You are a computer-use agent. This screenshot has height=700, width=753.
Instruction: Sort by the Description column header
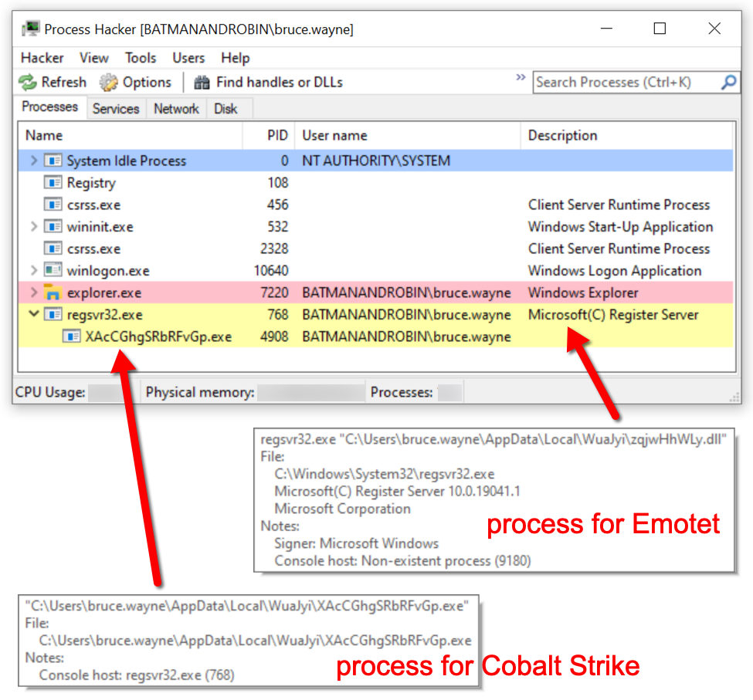point(626,135)
